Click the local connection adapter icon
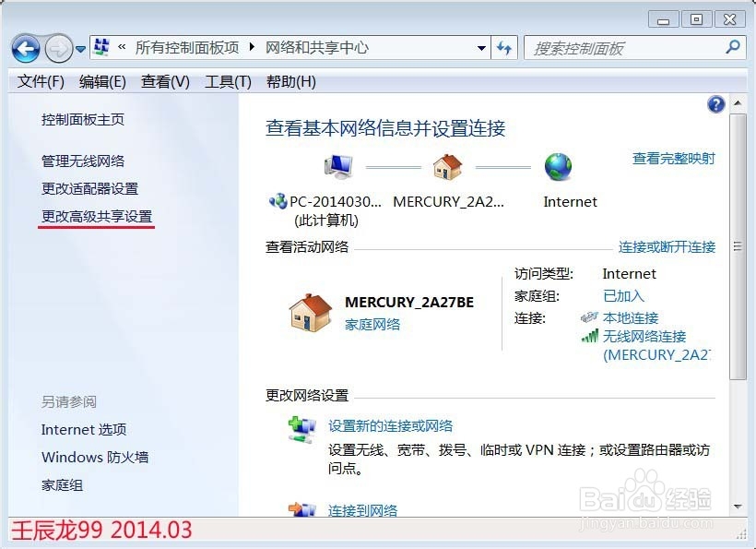 [589, 317]
